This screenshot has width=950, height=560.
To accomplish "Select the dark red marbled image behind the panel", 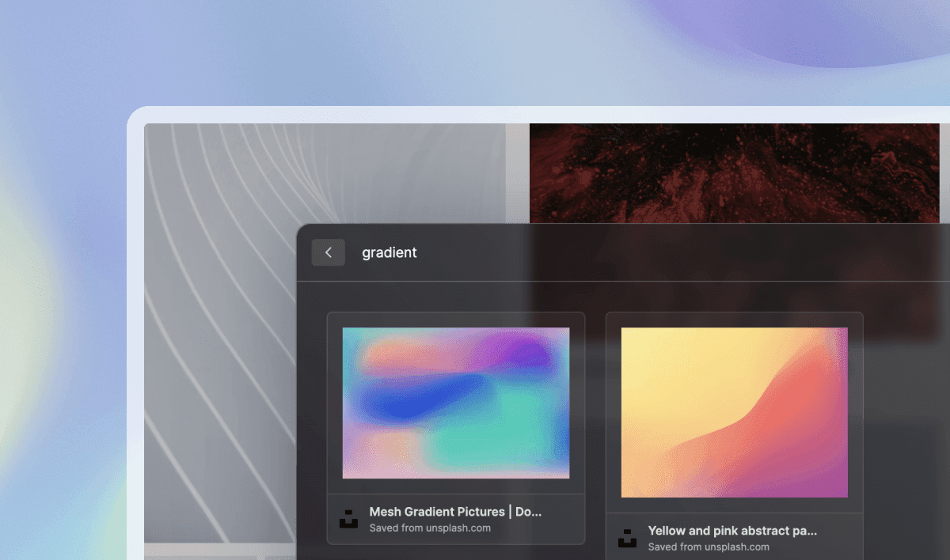I will coord(732,170).
